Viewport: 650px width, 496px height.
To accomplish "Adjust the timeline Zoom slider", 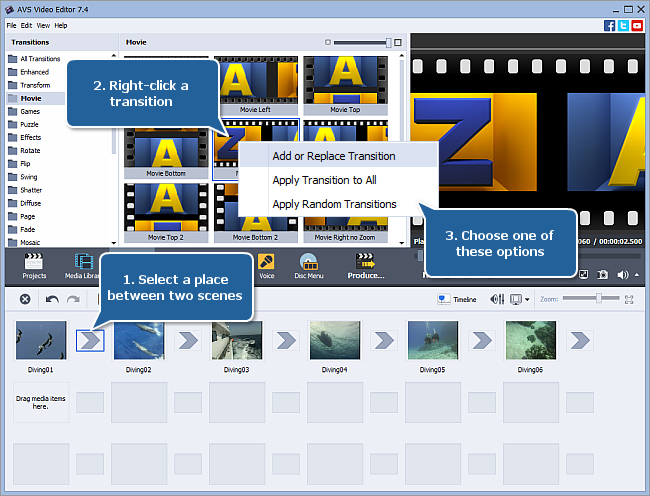I will [599, 298].
